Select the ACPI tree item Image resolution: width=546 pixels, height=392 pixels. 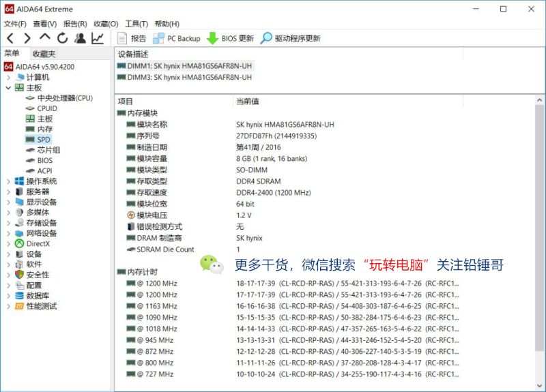pyautogui.click(x=39, y=171)
